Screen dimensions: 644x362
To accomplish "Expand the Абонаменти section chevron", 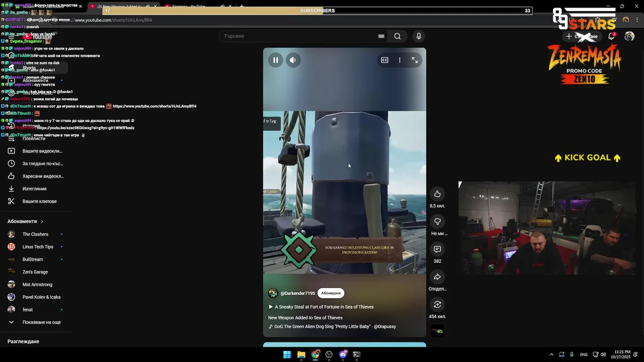I will pyautogui.click(x=42, y=221).
